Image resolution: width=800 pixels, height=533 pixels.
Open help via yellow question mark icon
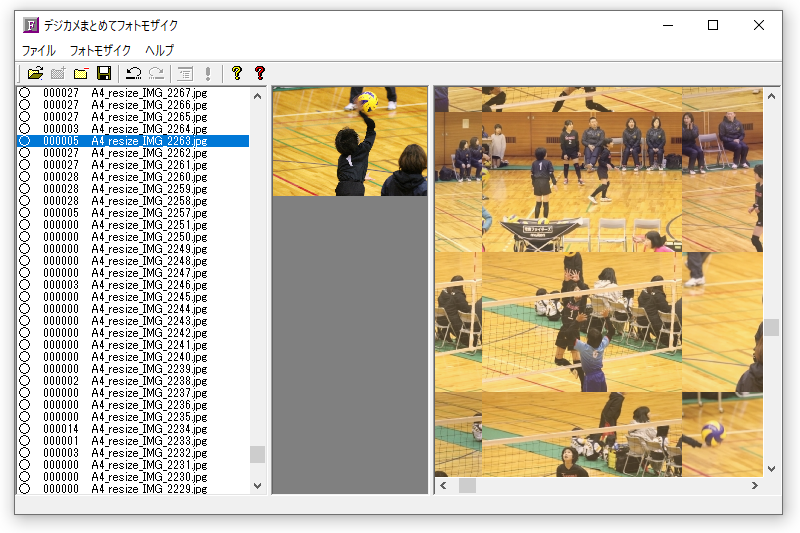[237, 73]
